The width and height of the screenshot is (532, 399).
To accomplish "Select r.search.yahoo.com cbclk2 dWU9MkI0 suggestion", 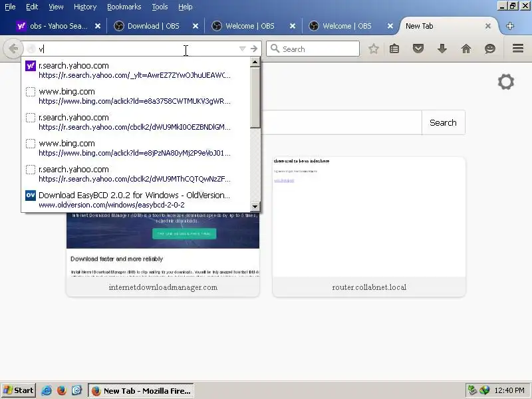I will (136, 122).
